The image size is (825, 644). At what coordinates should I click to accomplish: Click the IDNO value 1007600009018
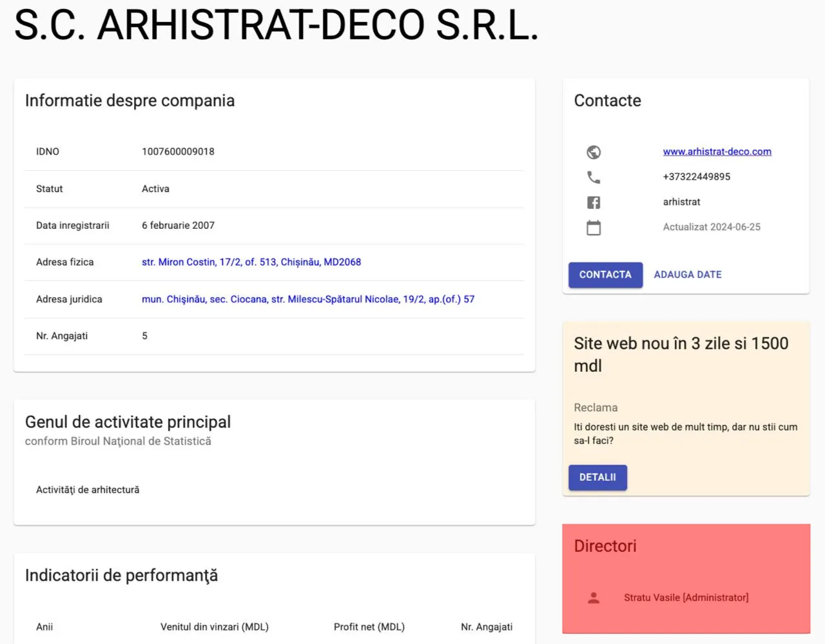tap(178, 151)
